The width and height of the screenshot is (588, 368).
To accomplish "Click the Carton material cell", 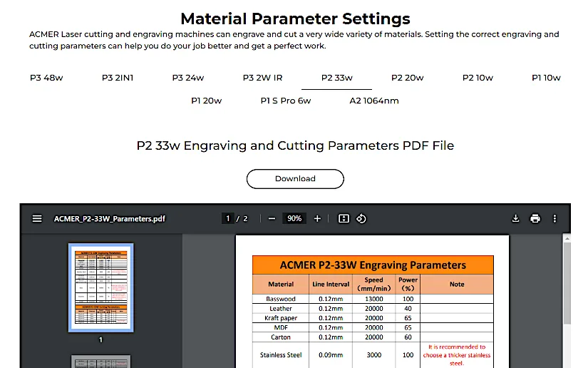I will point(281,337).
